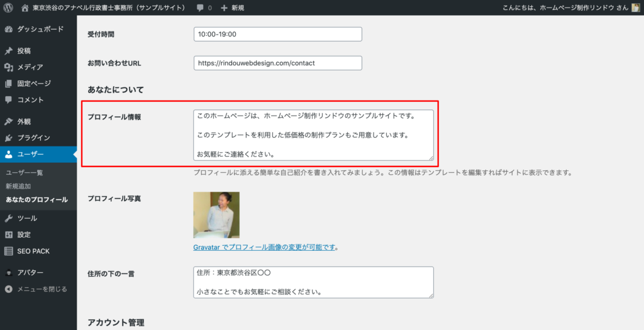Click the WordPress logo icon
Screen dimensions: 644x330
pos(8,8)
